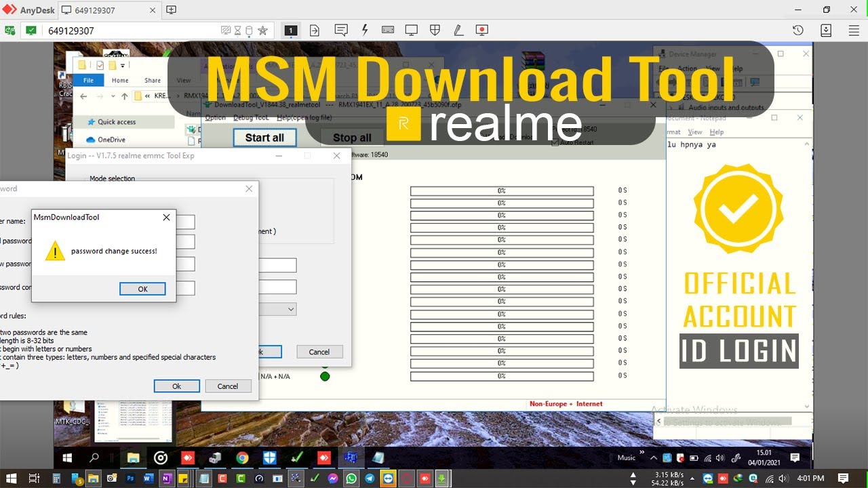Select AnyDesk remote monitor 1 button

[290, 30]
